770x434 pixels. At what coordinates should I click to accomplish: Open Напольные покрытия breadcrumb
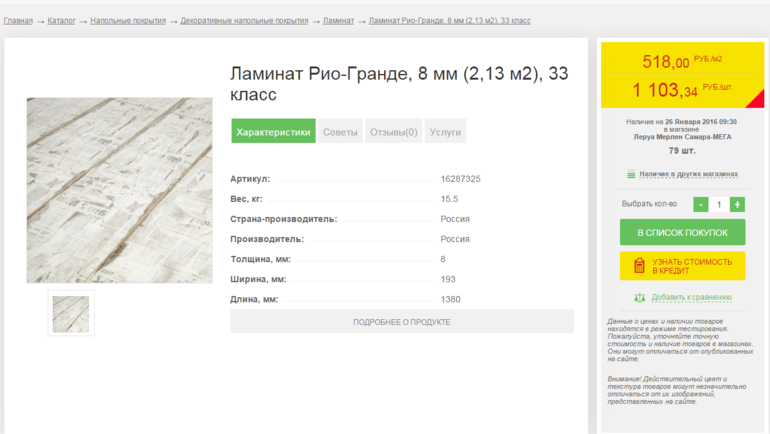click(x=128, y=21)
